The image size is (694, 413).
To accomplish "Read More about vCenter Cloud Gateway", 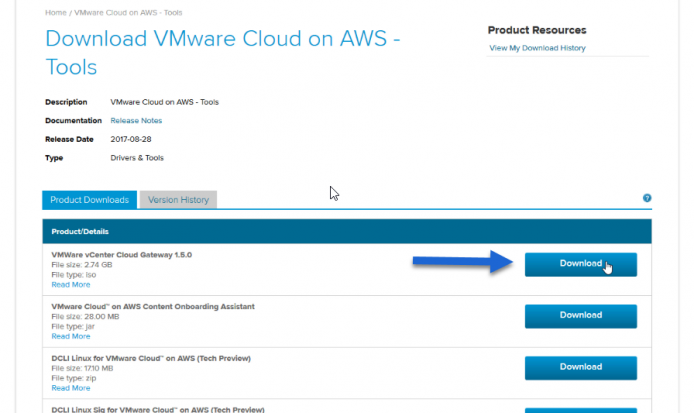I will 71,285.
